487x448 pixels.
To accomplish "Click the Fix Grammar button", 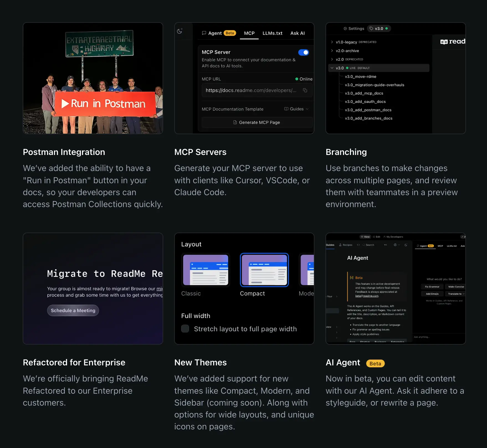I will pyautogui.click(x=432, y=287).
